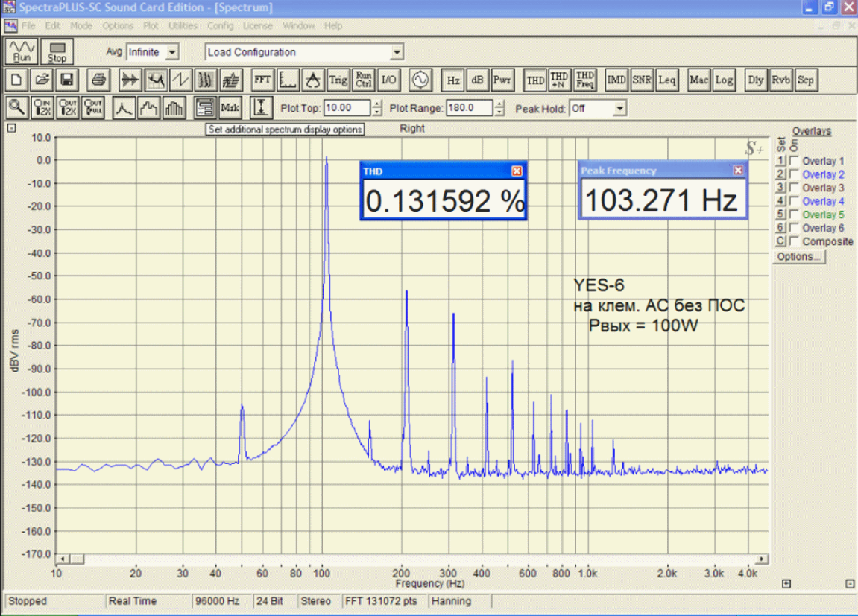Select the THD+N measurement button
Screen dimensions: 858x616
559,80
